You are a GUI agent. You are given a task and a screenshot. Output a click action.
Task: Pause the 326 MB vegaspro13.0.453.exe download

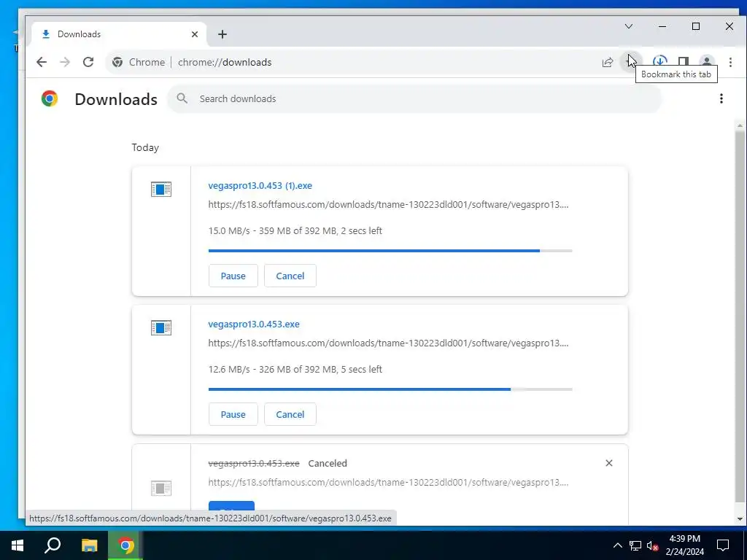233,414
